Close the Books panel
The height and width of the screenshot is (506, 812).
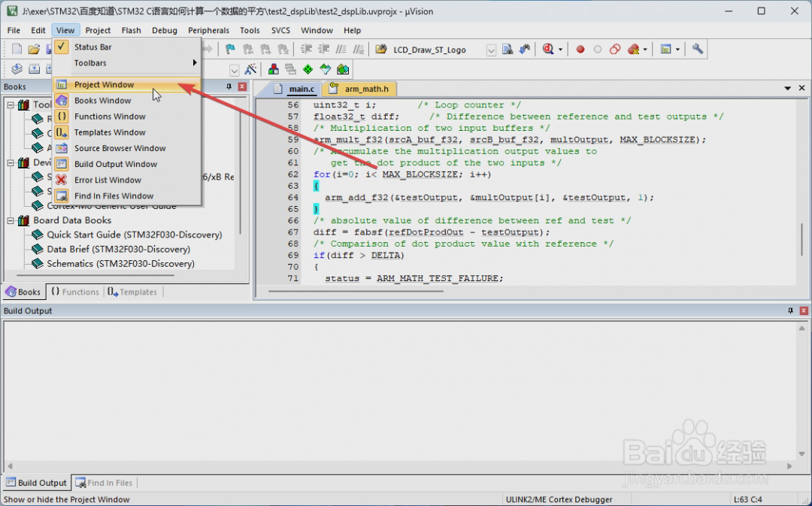tap(242, 86)
